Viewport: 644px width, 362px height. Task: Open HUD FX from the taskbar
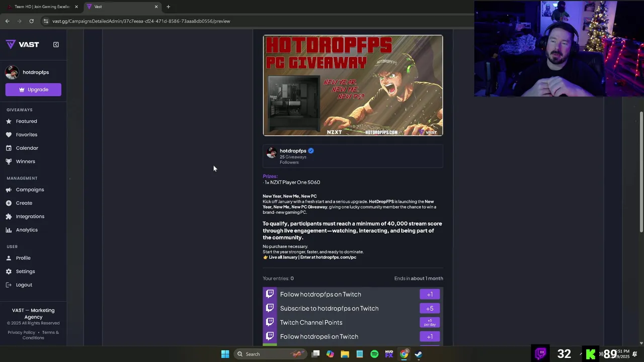point(389,354)
